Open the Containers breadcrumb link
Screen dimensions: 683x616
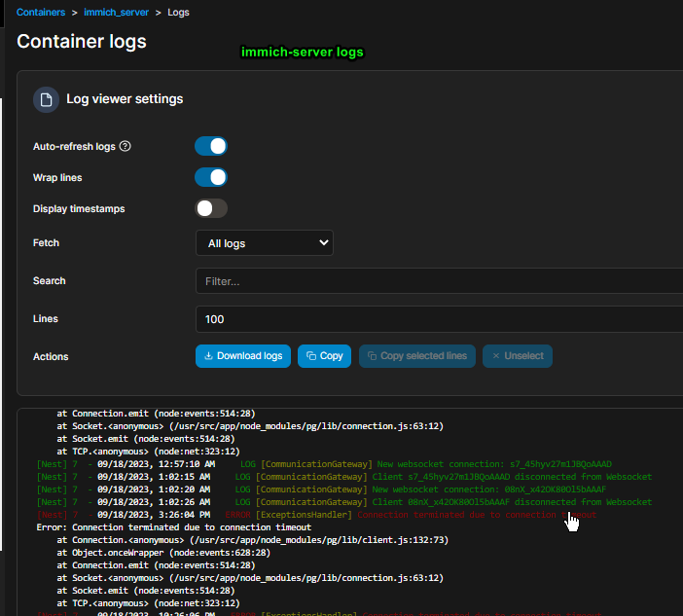(x=41, y=13)
